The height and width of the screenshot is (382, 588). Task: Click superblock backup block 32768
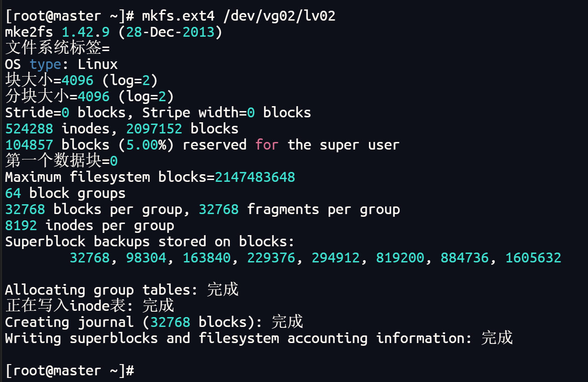tap(90, 258)
